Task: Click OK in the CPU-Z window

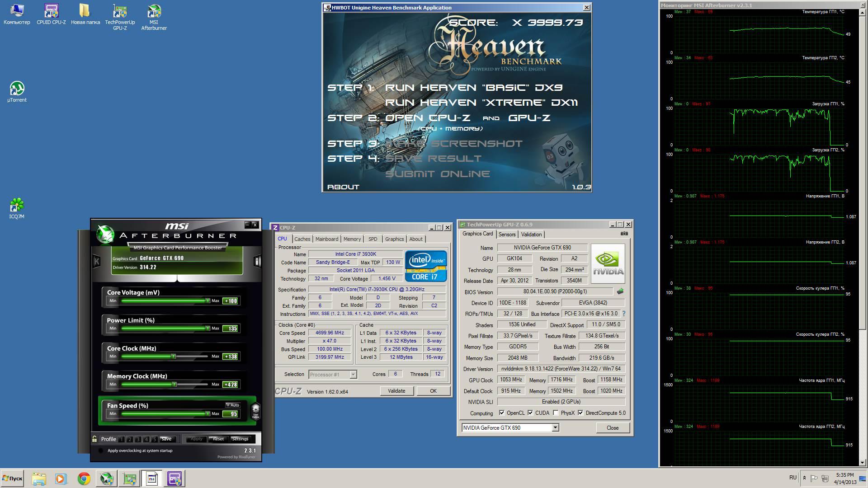Action: (x=433, y=391)
